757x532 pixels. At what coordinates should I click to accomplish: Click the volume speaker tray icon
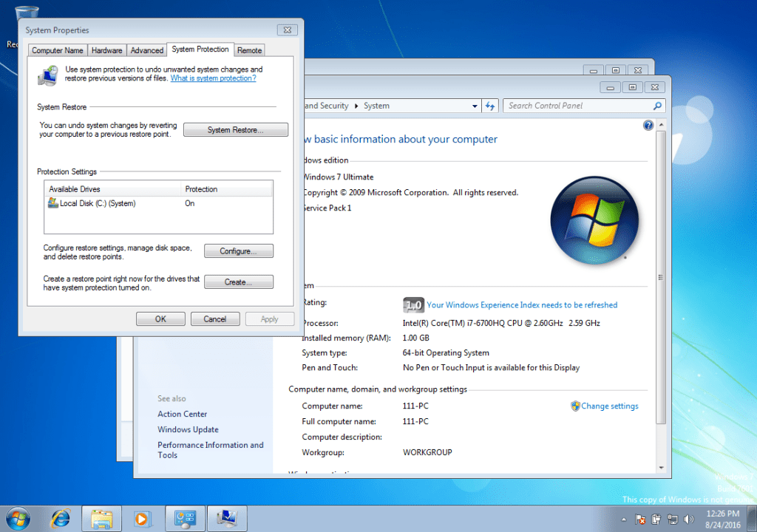click(x=688, y=519)
